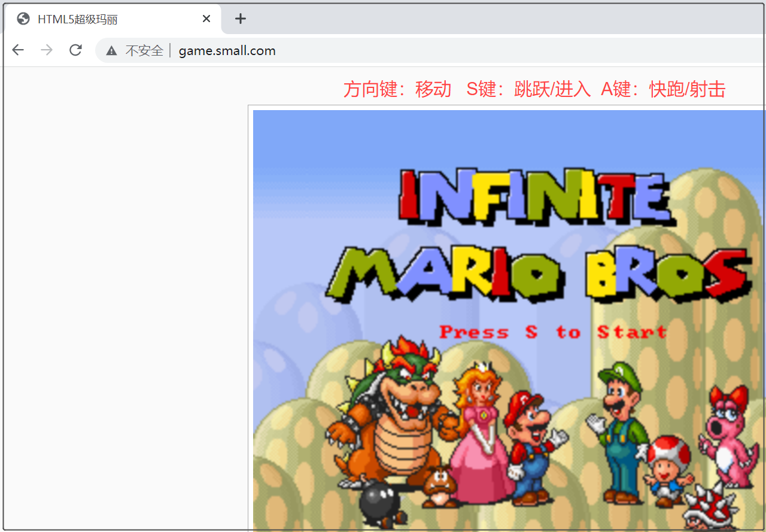Click the Press S to Start text

pyautogui.click(x=553, y=332)
